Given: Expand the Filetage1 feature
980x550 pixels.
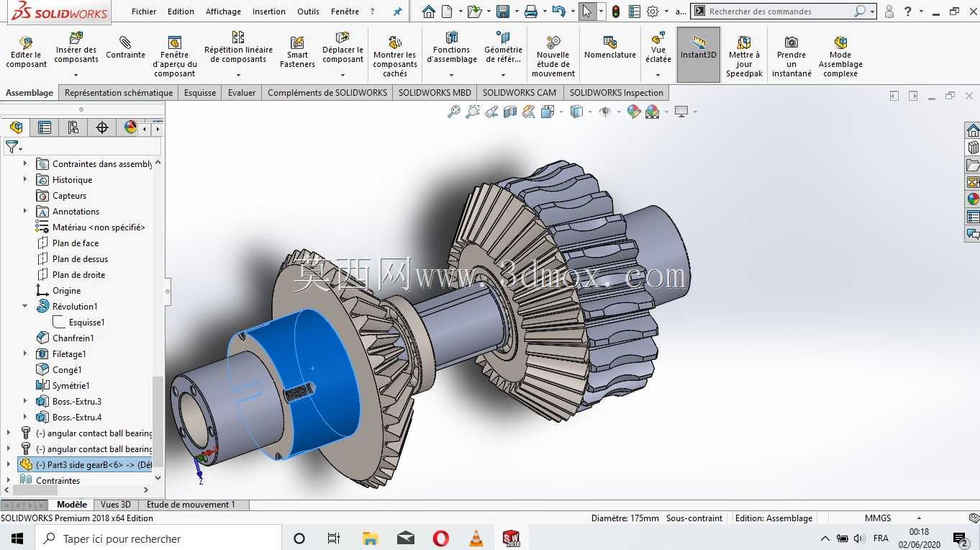Looking at the screenshot, I should [25, 354].
